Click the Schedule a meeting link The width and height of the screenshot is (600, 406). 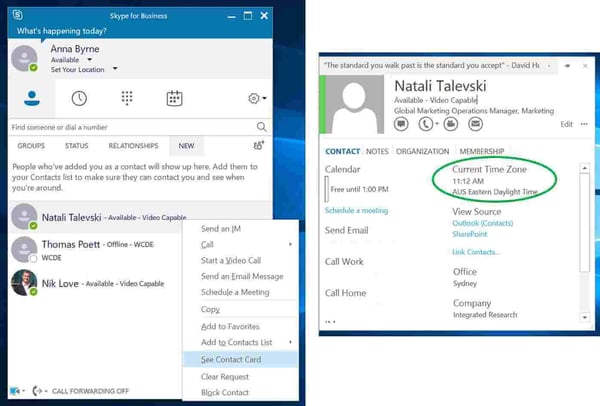coord(356,211)
